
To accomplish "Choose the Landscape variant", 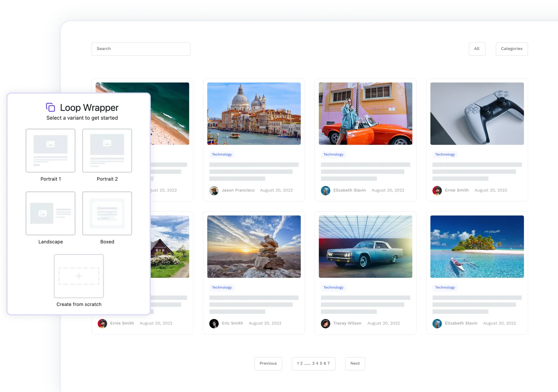I will 50,213.
